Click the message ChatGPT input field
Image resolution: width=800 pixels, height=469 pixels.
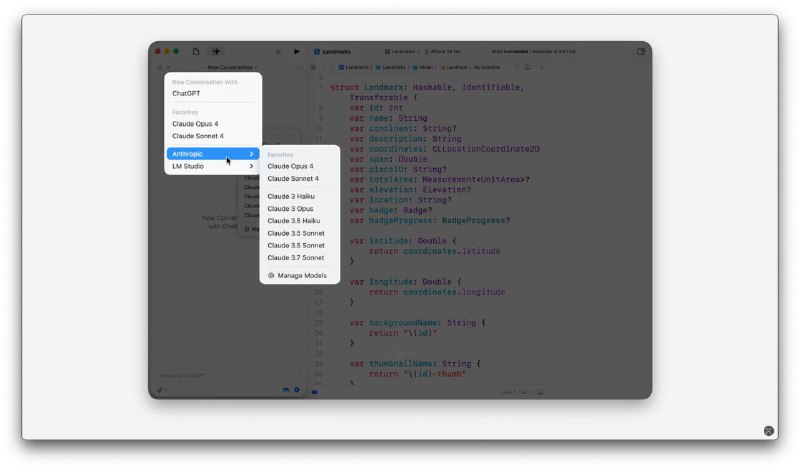229,376
